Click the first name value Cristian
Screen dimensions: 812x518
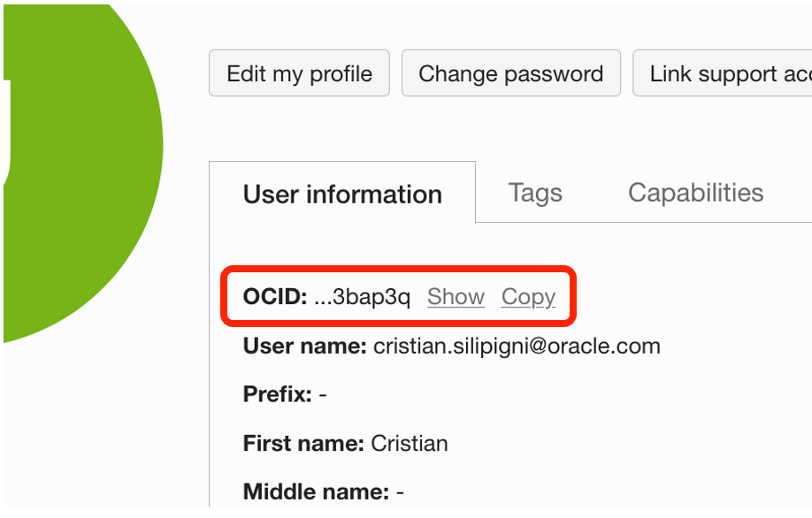(x=409, y=443)
